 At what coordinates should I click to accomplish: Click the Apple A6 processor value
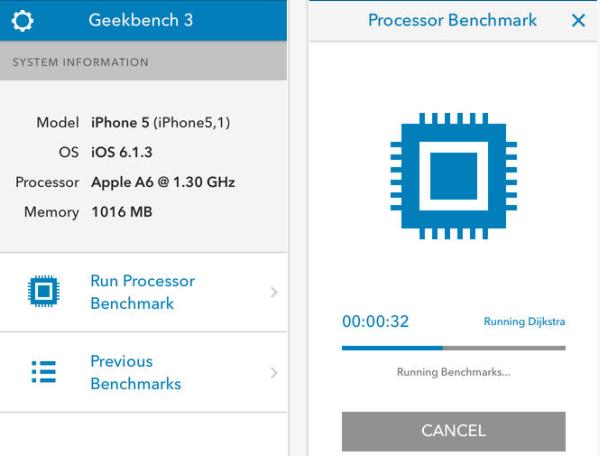[163, 182]
